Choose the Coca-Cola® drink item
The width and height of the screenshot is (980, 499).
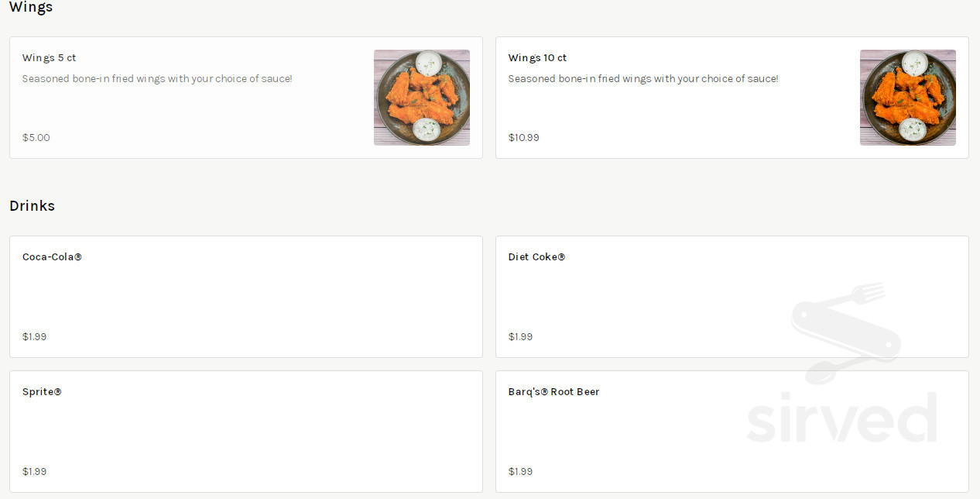coord(52,257)
